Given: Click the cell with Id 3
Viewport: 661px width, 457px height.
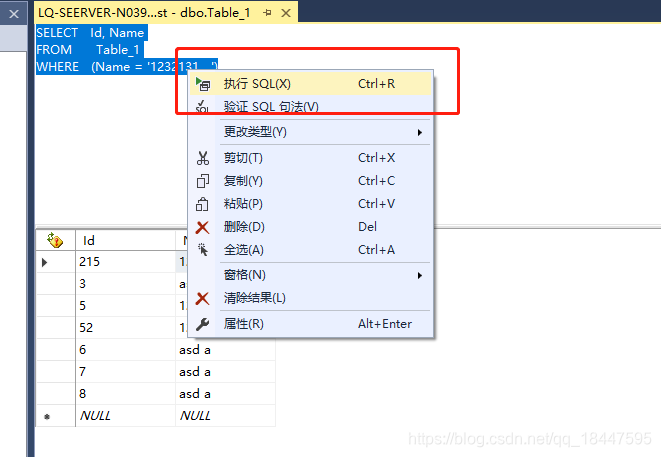Looking at the screenshot, I should [125, 284].
